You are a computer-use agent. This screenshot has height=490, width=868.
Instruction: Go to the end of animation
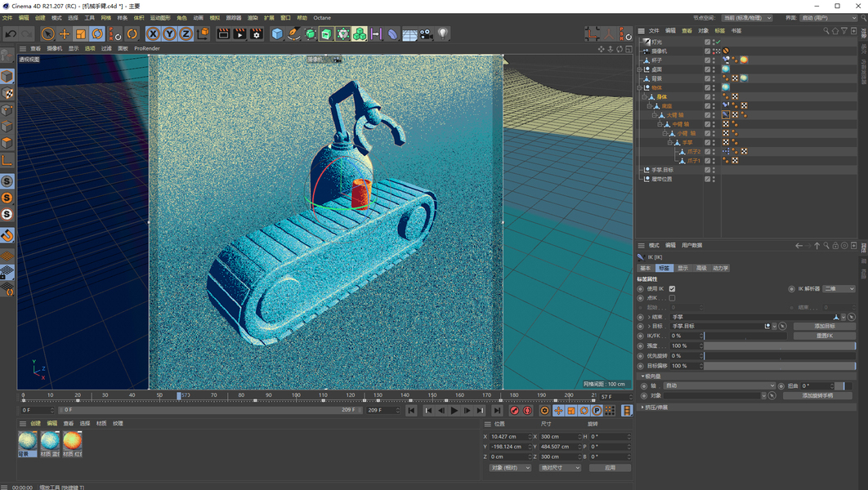(x=497, y=410)
